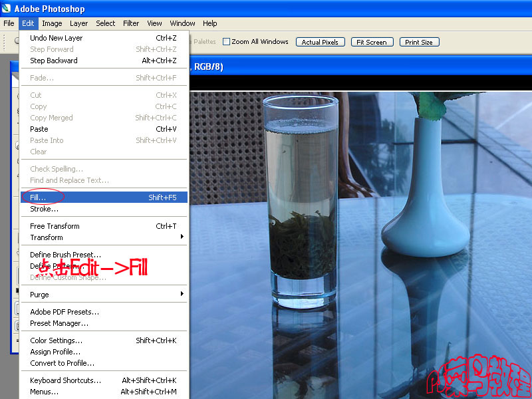Open the Window menu
This screenshot has height=399, width=532.
[x=182, y=23]
